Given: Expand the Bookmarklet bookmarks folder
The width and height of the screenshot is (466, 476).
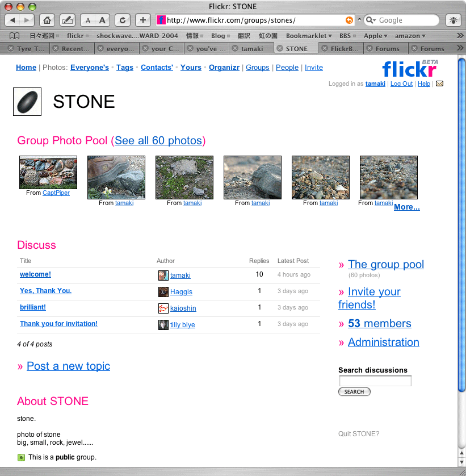Looking at the screenshot, I should coord(309,35).
